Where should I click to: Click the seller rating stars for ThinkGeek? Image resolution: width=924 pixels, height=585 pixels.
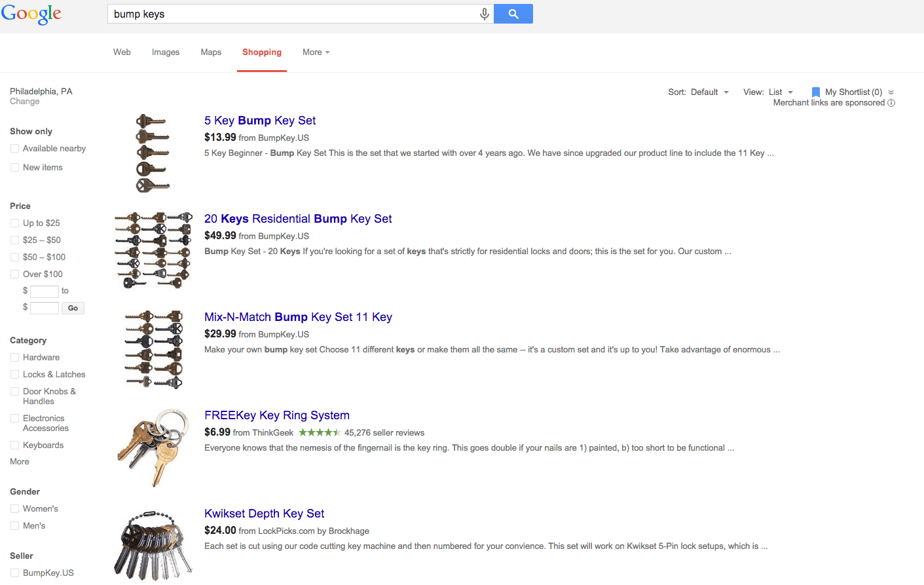pyautogui.click(x=319, y=432)
